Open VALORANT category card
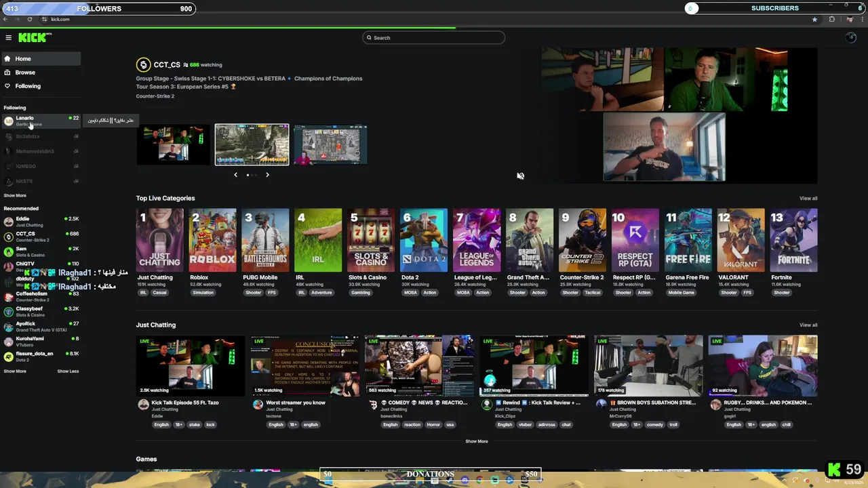Viewport: 868px width, 488px height. point(741,241)
